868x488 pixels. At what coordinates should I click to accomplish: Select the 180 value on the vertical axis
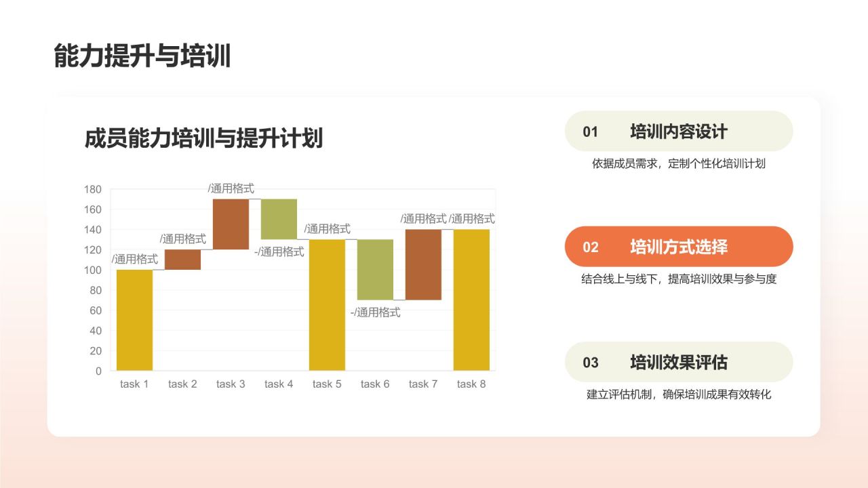93,189
